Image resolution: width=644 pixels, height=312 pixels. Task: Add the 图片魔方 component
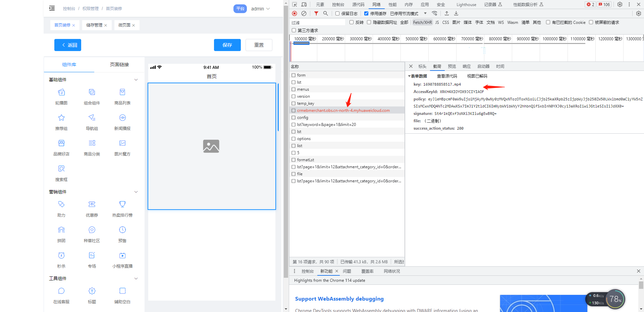[x=122, y=147]
